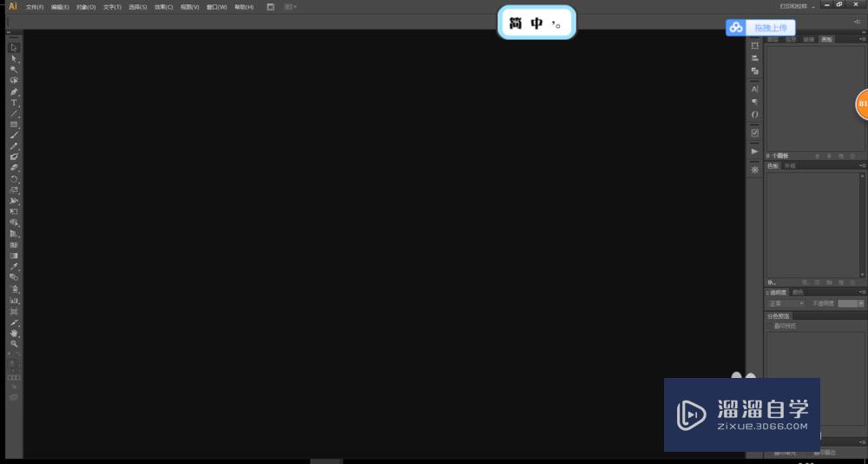Open the Actions panel play icon
This screenshot has width=868, height=464.
click(754, 151)
